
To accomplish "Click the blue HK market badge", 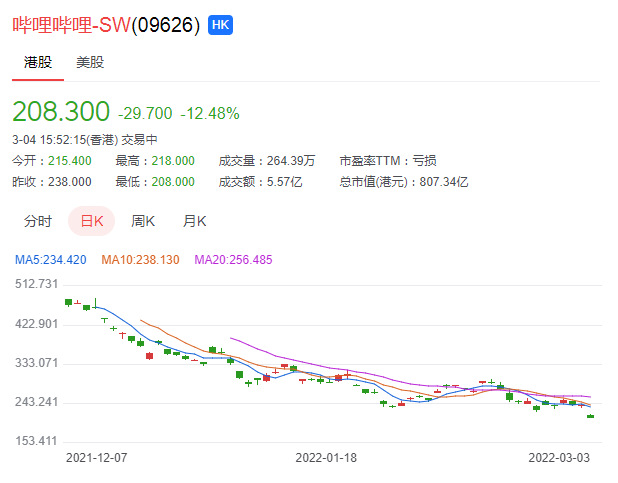I will click(x=220, y=25).
